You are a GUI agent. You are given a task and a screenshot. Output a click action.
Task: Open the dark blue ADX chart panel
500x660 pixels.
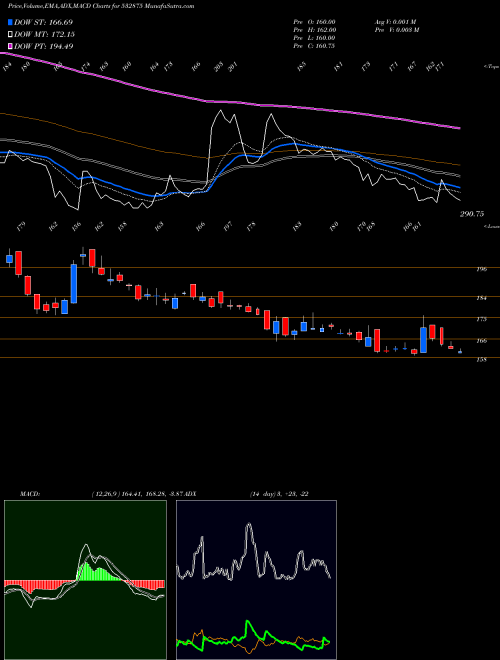[256, 580]
